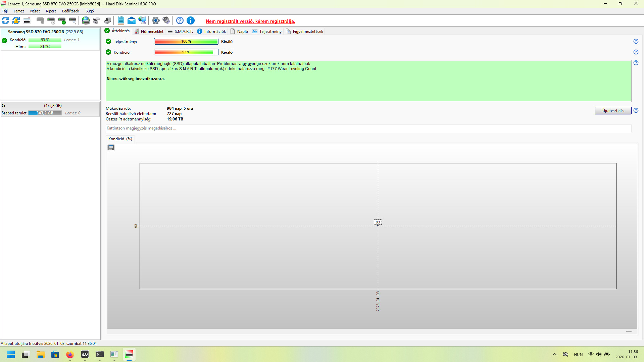
Task: Switch to the Hőmérséklet tab
Action: coord(149,31)
